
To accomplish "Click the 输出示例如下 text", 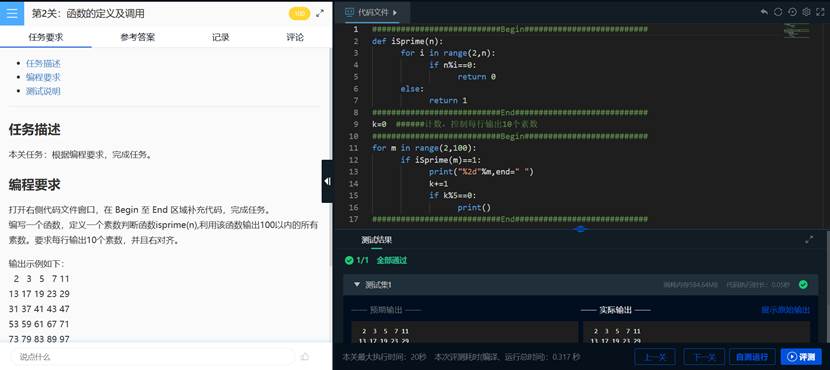I will 36,264.
